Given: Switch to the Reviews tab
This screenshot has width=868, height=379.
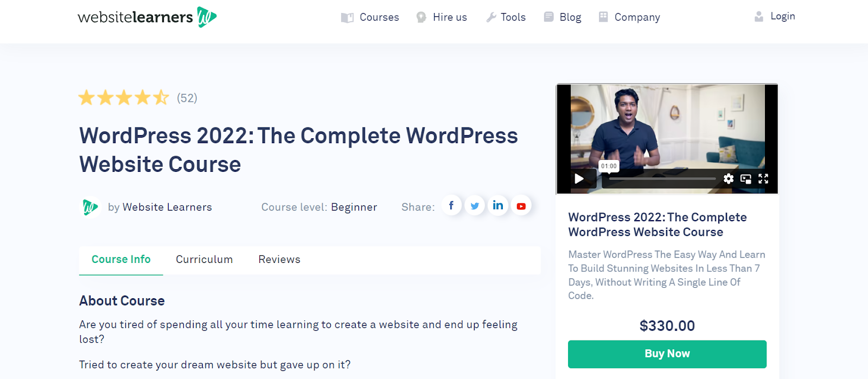Looking at the screenshot, I should pyautogui.click(x=279, y=260).
